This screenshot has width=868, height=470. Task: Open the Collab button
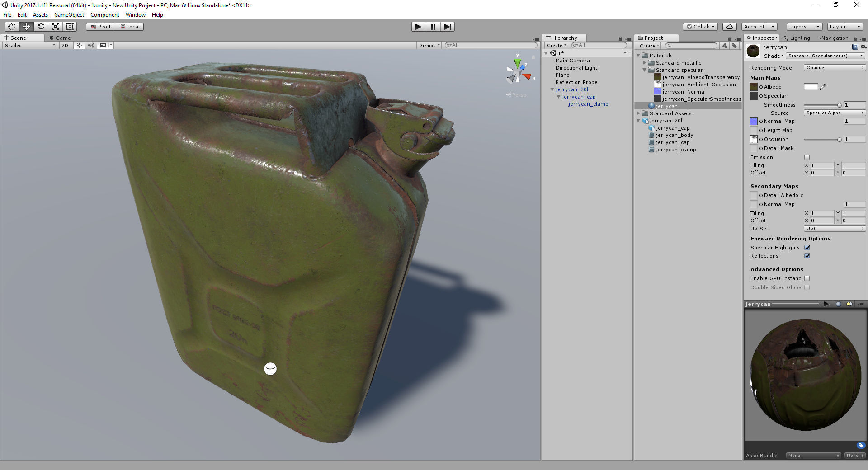tap(700, 27)
